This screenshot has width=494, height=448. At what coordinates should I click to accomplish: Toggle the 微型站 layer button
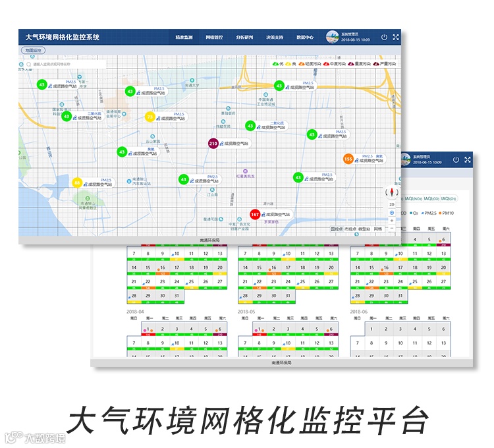364,229
